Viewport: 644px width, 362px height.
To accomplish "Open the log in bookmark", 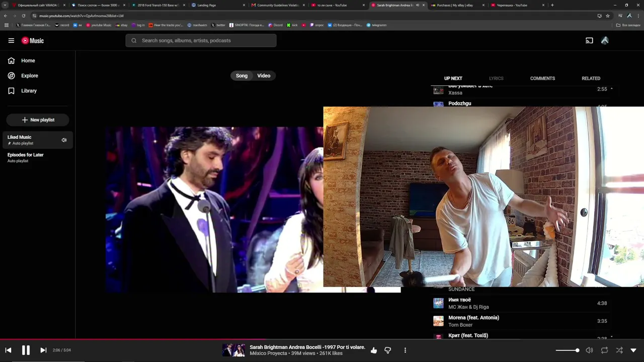I will [x=138, y=25].
